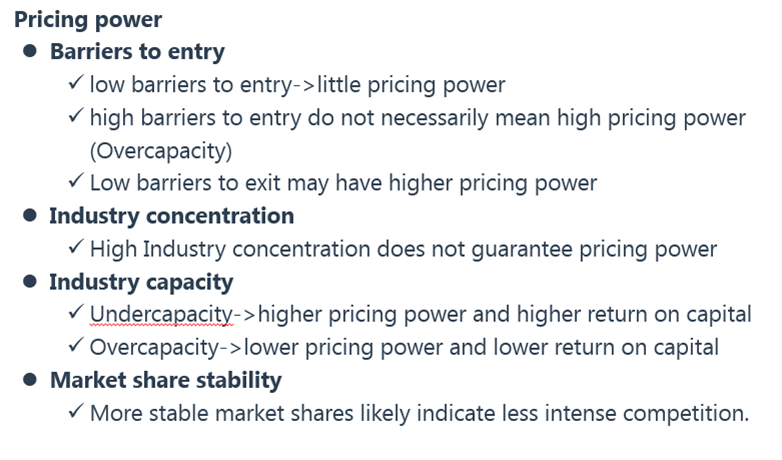Click the "Industry capacity" heading text
The image size is (782, 460).
[x=141, y=282]
